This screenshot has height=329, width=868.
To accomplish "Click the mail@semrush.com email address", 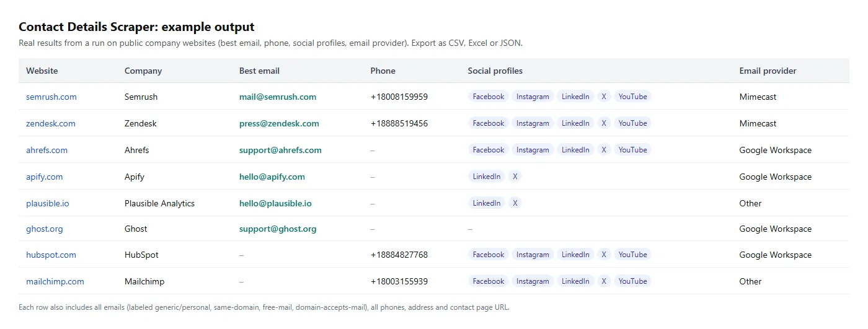I will coord(278,97).
